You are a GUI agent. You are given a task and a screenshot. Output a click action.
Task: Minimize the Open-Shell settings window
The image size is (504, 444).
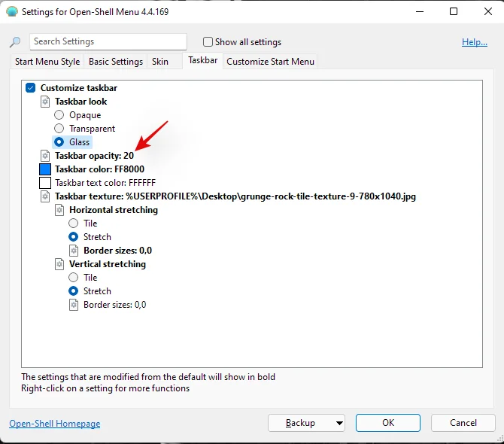(420, 11)
